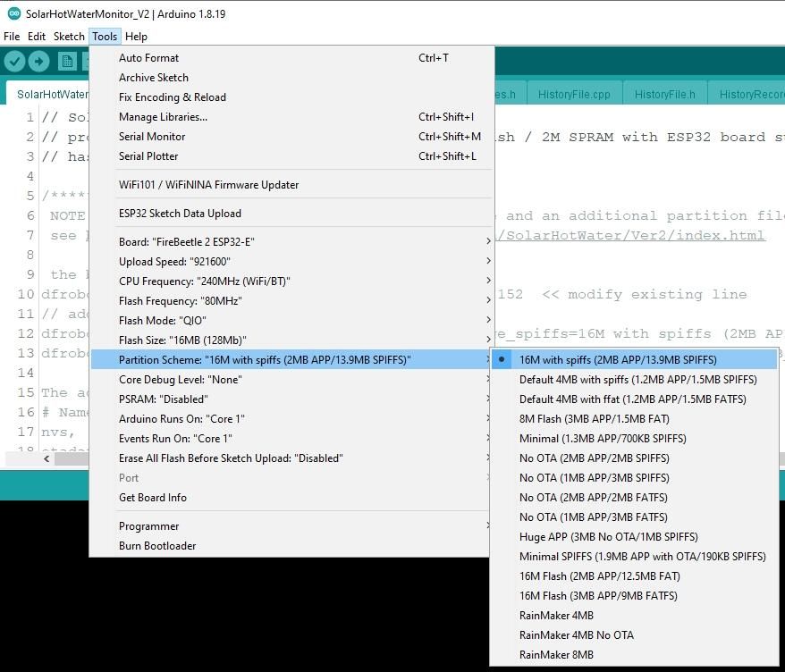
Task: Select RainMaker 8MB partition scheme
Action: [x=634, y=654]
